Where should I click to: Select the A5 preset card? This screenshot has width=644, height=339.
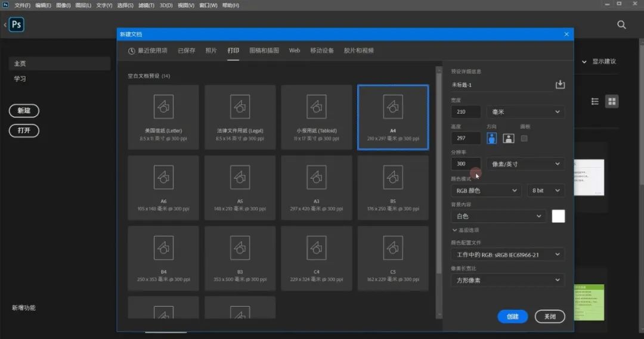pyautogui.click(x=240, y=188)
